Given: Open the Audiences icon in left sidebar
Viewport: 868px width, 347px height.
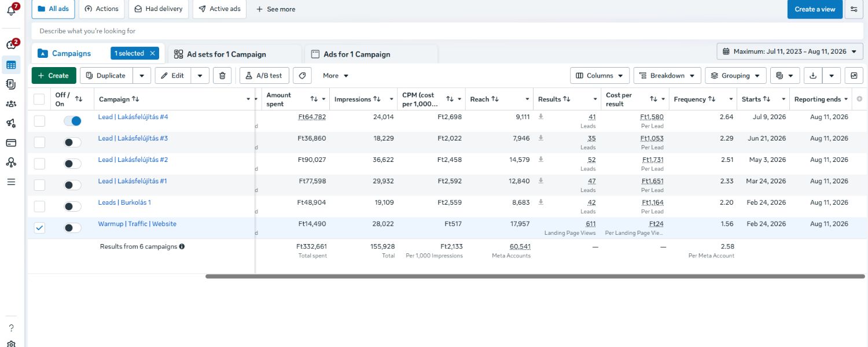Looking at the screenshot, I should pyautogui.click(x=11, y=104).
